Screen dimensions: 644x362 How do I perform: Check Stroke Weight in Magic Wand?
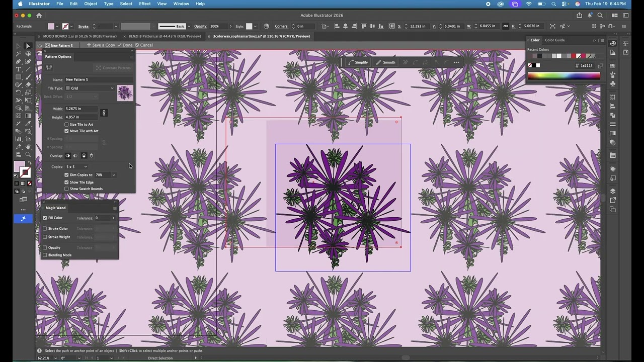point(45,237)
